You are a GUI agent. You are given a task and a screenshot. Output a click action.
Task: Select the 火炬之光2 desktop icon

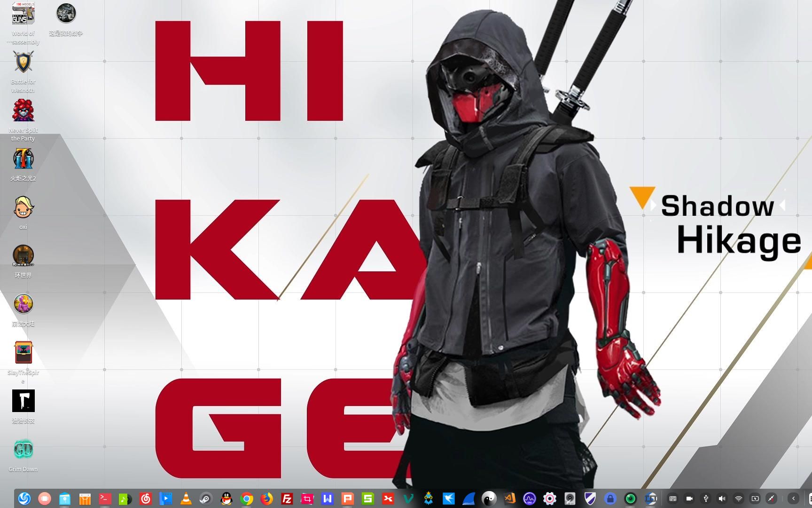(x=23, y=165)
